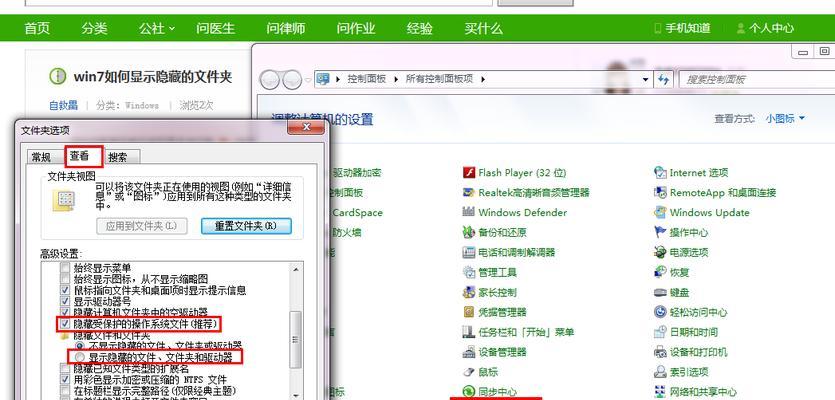The height and width of the screenshot is (400, 835).
Task: Open 分类 in the navigation bar
Action: (x=94, y=28)
